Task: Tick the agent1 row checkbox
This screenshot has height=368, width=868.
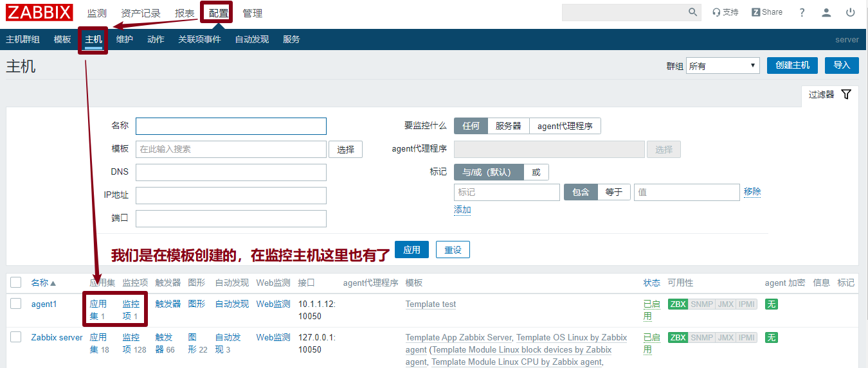Action: [x=16, y=304]
